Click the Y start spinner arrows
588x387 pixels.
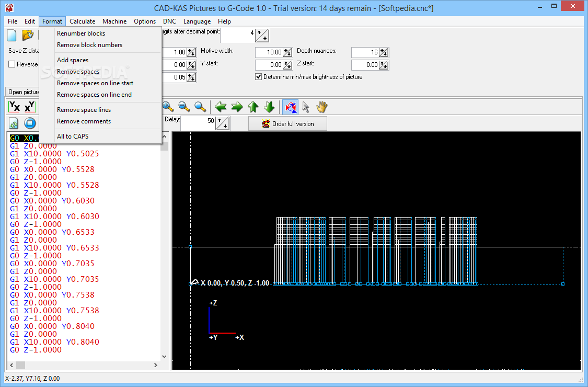tap(287, 65)
